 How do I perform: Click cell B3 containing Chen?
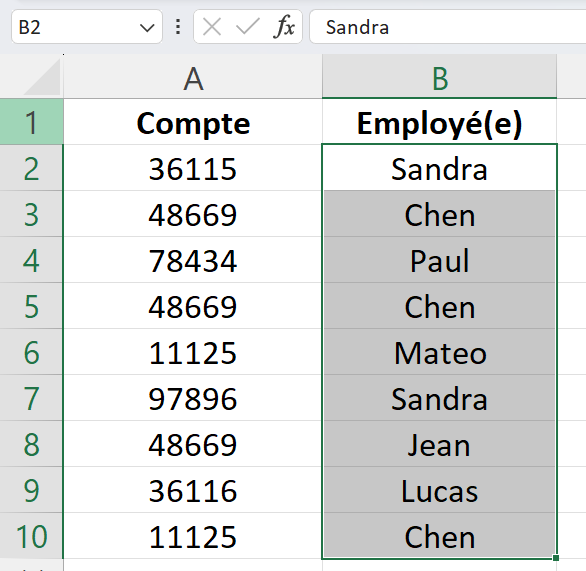coord(440,214)
